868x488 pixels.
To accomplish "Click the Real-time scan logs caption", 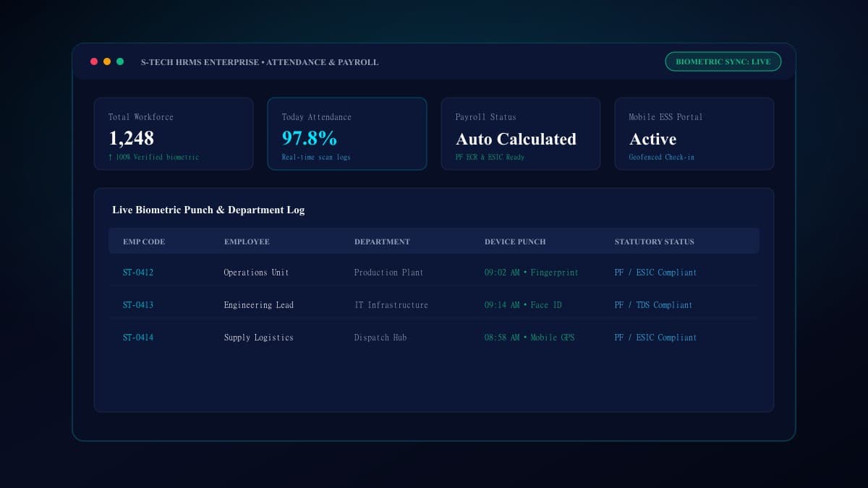I will 316,157.
